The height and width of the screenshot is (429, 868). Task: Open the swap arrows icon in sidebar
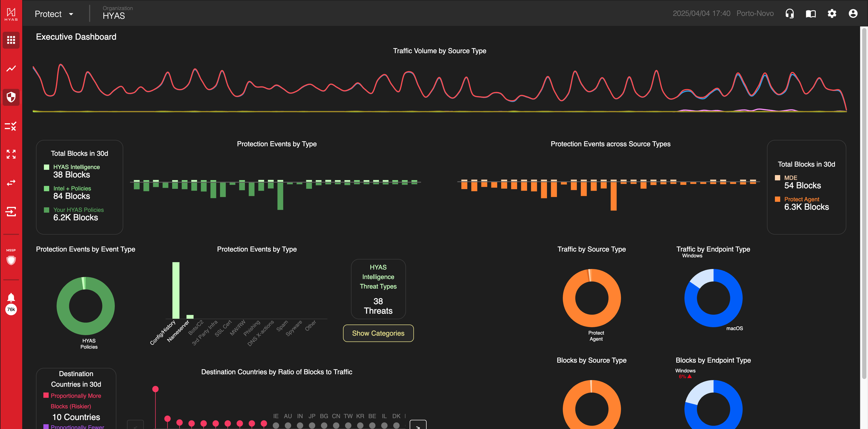(x=11, y=183)
